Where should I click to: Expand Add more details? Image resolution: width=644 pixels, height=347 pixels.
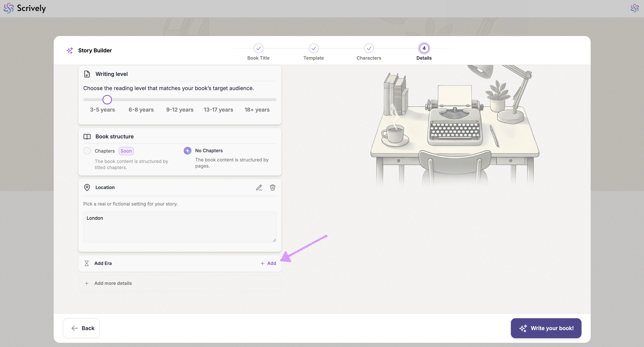point(113,283)
